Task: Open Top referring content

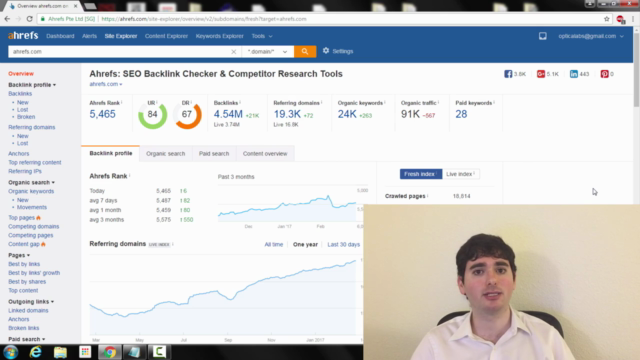Action: point(35,162)
